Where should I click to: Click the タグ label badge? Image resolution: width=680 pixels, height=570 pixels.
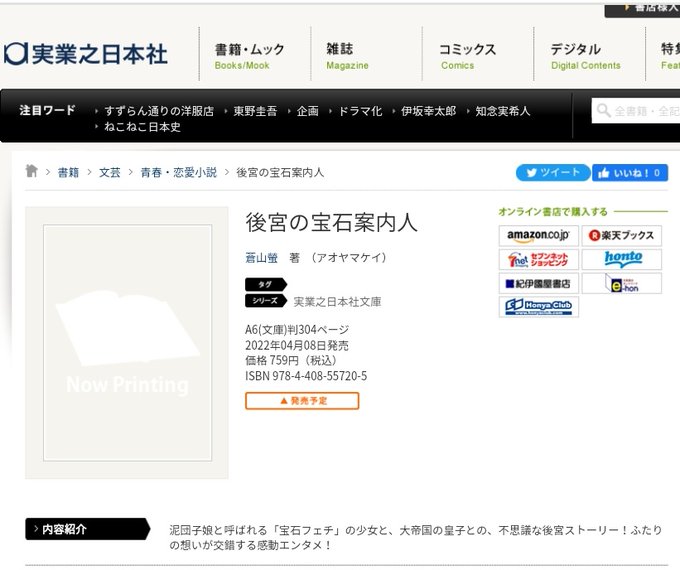click(x=266, y=285)
